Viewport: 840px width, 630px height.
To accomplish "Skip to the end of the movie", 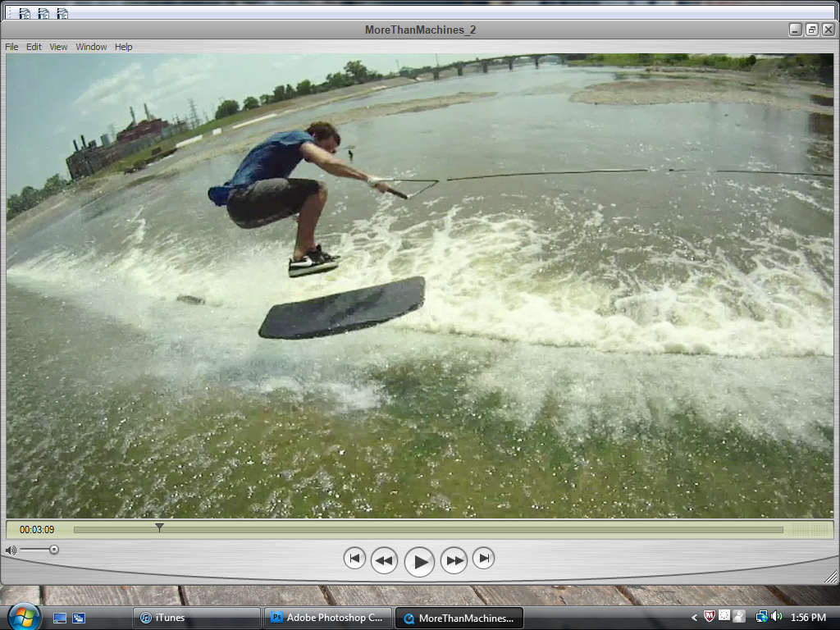I will coord(484,559).
